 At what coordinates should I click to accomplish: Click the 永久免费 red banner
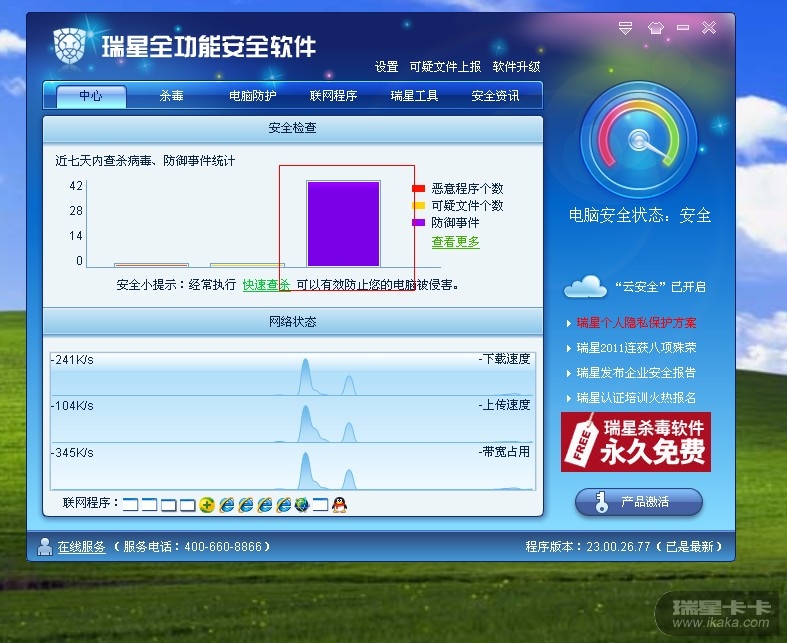point(635,442)
